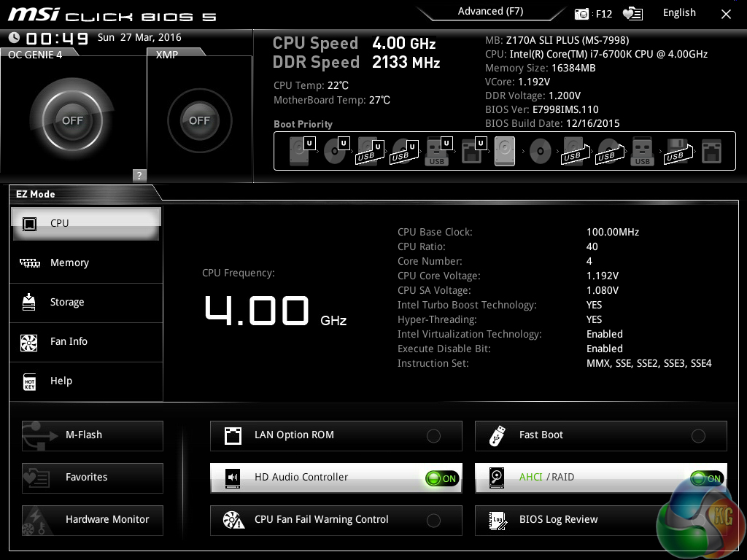This screenshot has height=560, width=747.
Task: Open the Fan Info section
Action: tap(87, 341)
